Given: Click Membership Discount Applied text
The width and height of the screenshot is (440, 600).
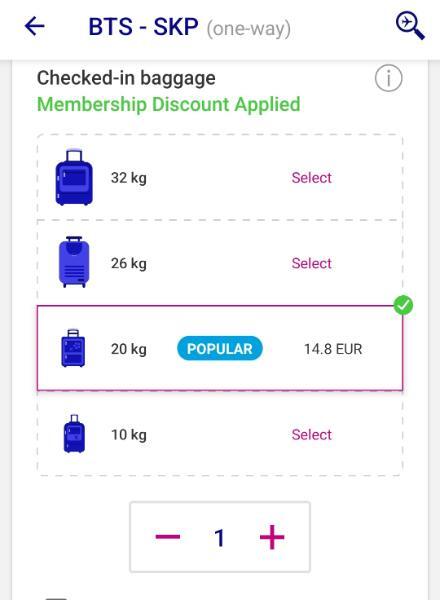Looking at the screenshot, I should click(x=168, y=104).
